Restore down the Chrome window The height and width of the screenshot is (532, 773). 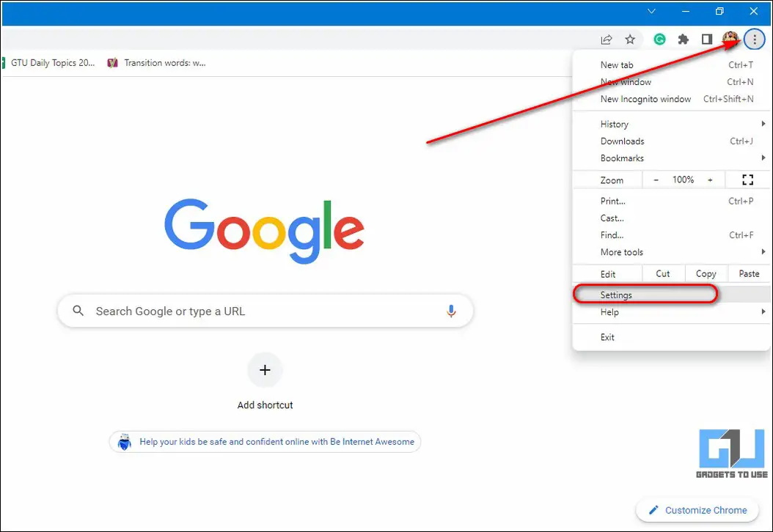click(x=719, y=11)
